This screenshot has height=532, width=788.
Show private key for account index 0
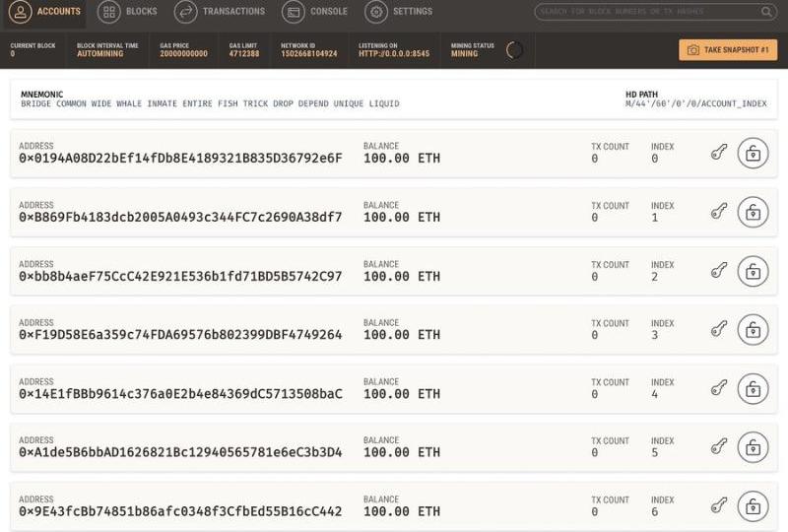point(719,153)
